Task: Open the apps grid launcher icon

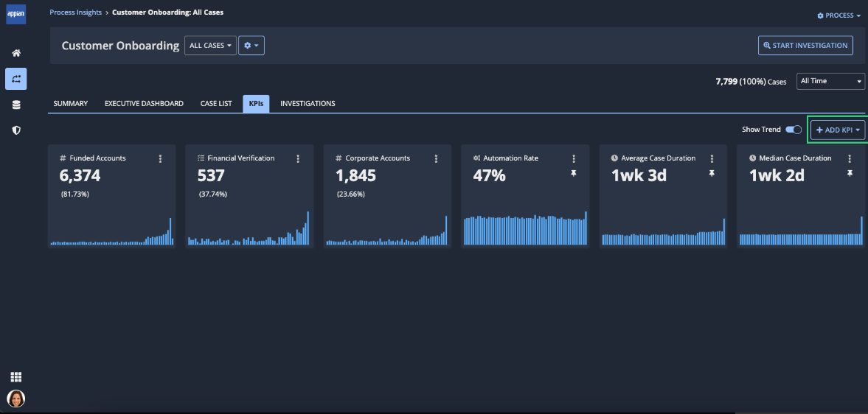Action: [15, 376]
